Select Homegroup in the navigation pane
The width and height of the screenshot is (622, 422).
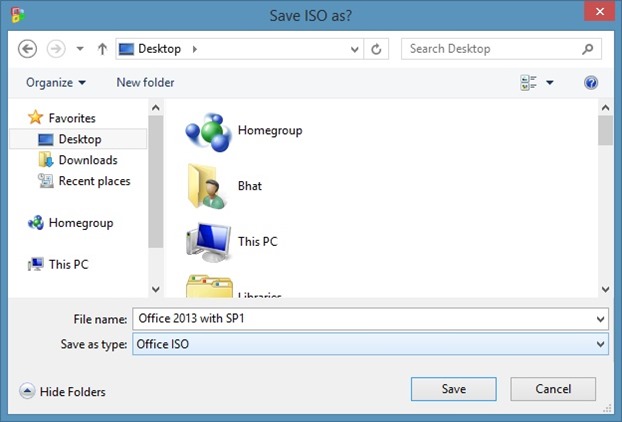point(81,223)
